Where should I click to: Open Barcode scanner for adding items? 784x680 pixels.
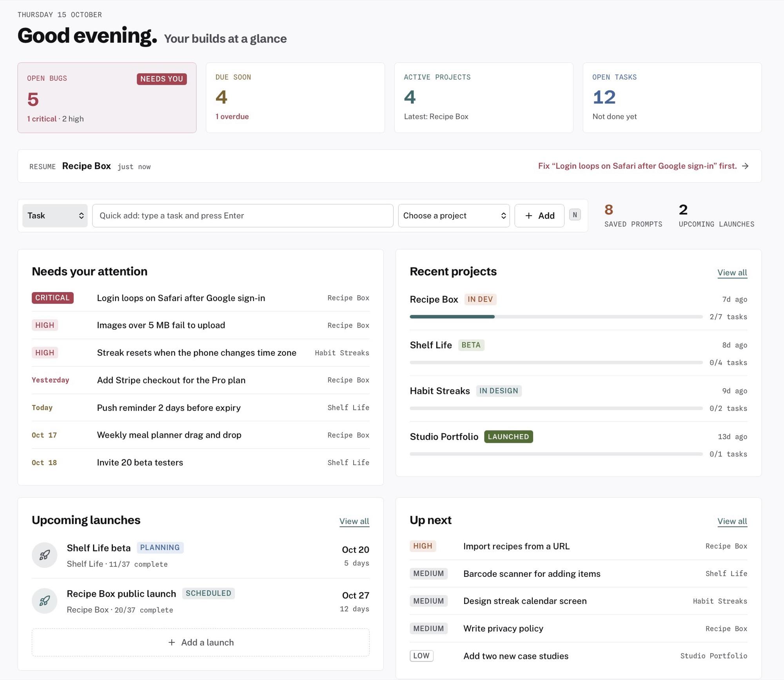(579, 574)
